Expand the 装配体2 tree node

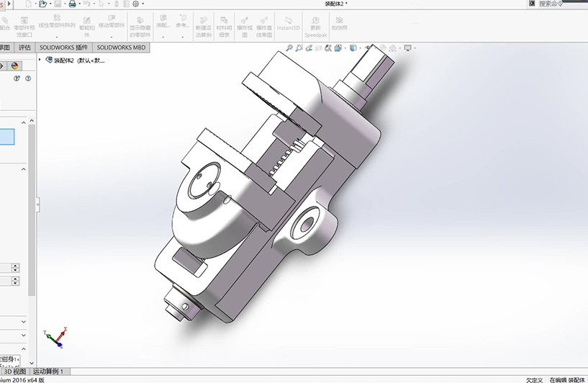click(x=40, y=60)
